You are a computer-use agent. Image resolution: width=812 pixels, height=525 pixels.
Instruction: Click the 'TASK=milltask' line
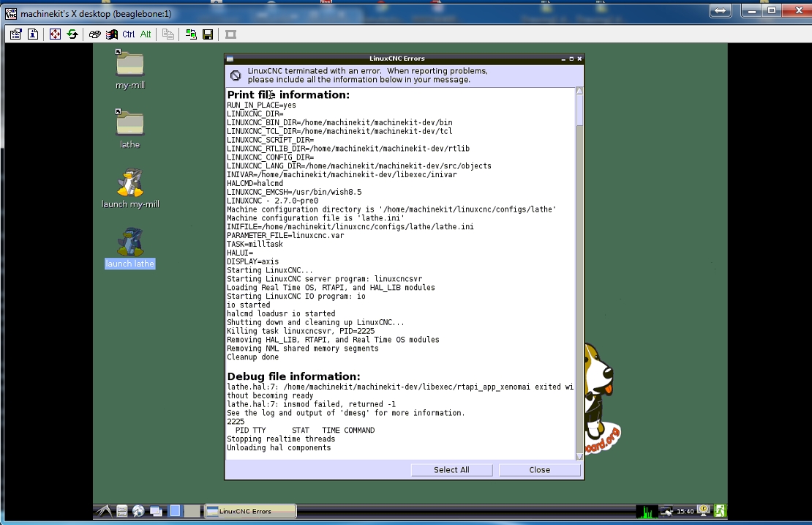point(255,244)
